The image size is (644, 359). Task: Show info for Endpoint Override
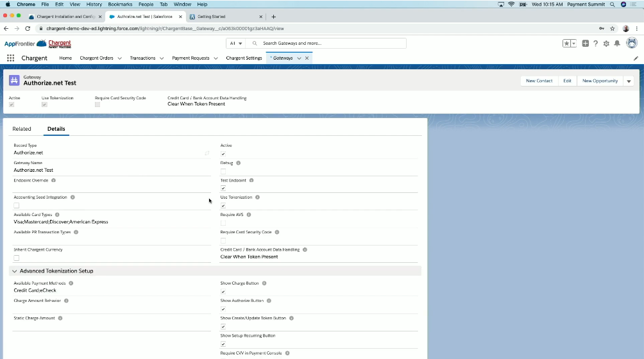53,181
